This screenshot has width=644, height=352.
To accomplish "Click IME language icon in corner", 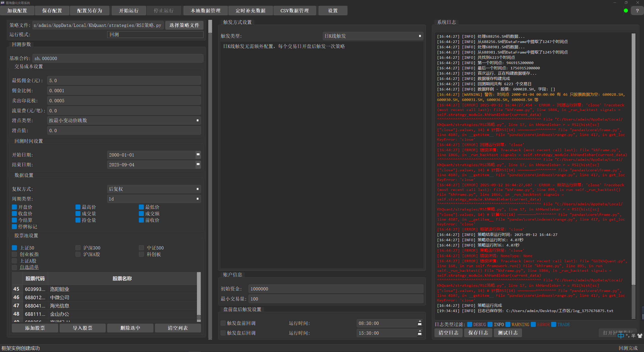I will point(621,336).
